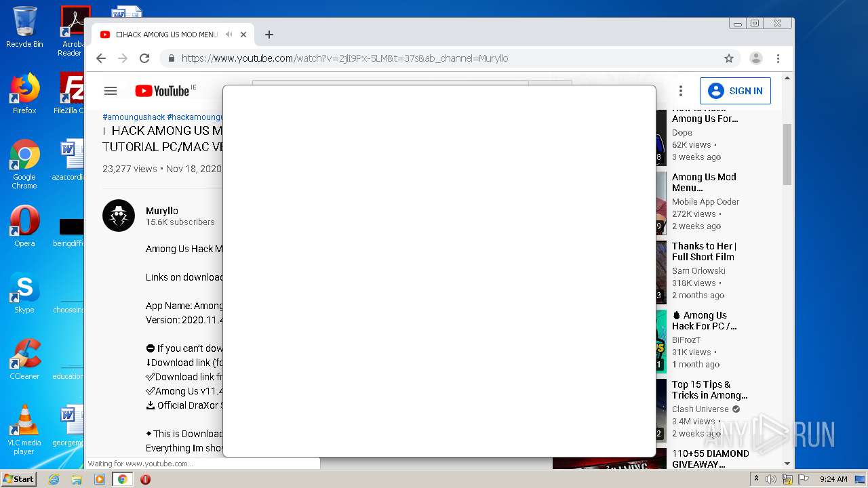Open a new Chrome tab
The width and height of the screenshot is (868, 488).
pyautogui.click(x=269, y=35)
